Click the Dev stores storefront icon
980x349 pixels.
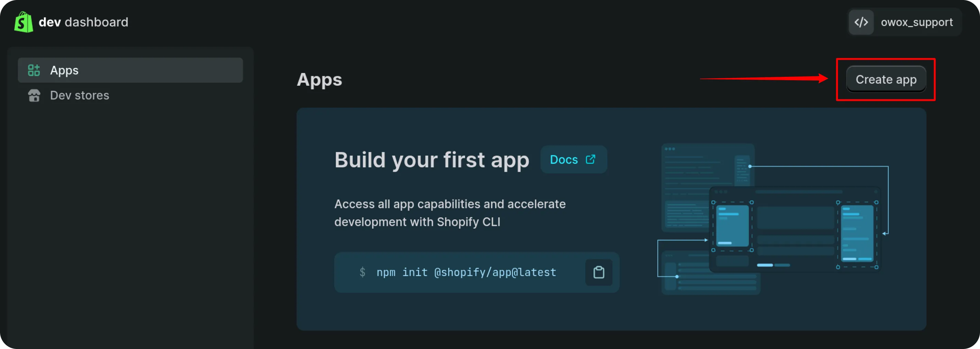pyautogui.click(x=34, y=95)
